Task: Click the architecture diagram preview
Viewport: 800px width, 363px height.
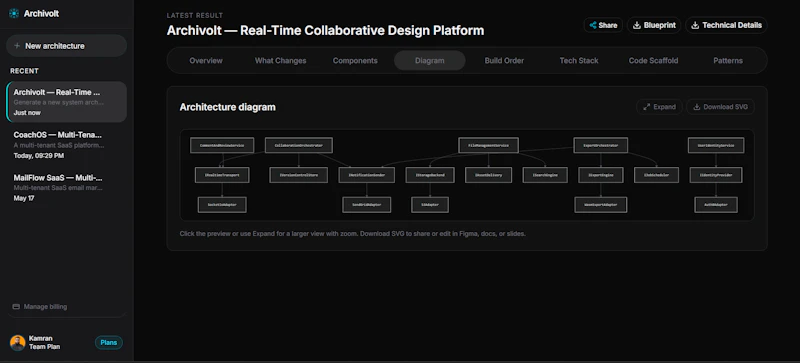Action: (467, 175)
